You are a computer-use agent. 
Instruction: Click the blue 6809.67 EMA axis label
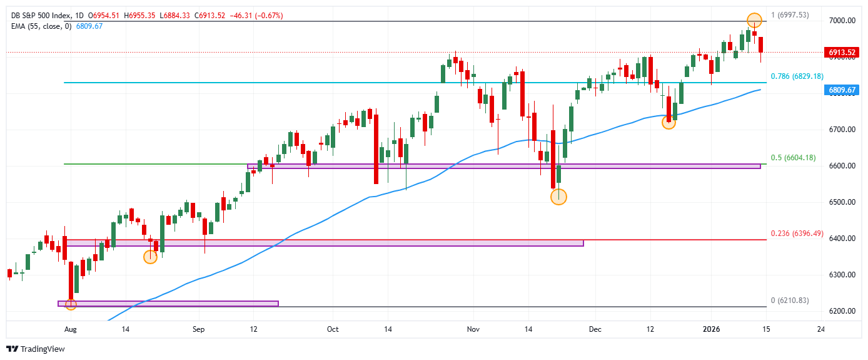click(841, 90)
